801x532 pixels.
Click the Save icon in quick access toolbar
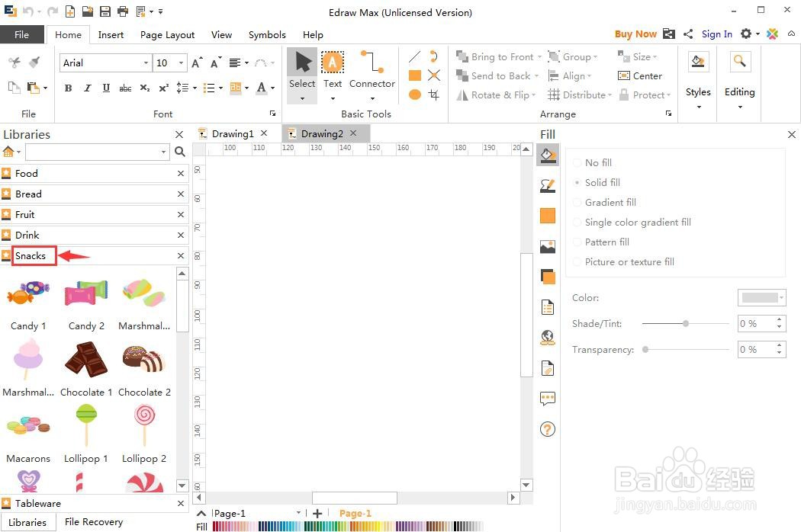point(105,11)
